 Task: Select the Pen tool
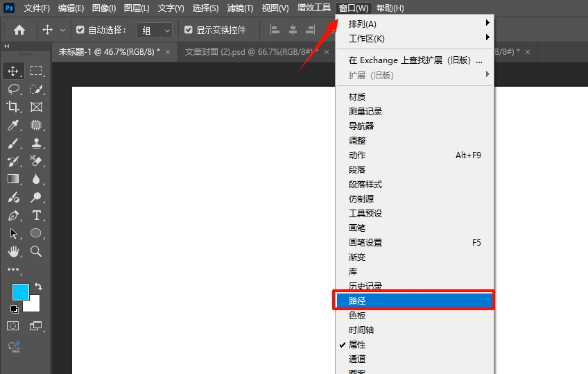(13, 215)
